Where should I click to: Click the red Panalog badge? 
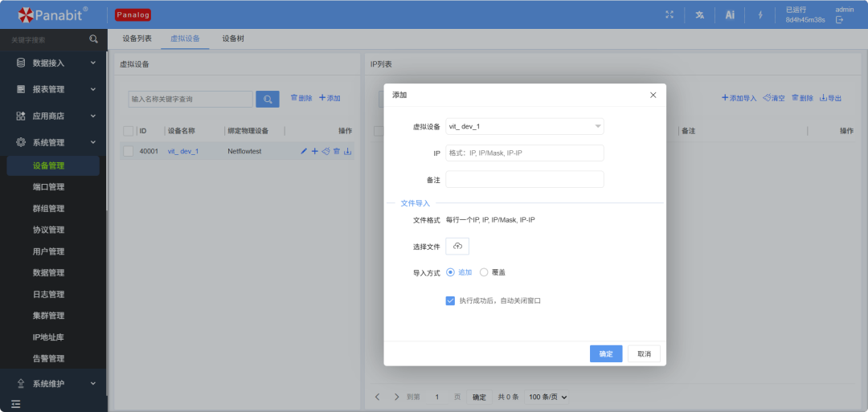133,15
